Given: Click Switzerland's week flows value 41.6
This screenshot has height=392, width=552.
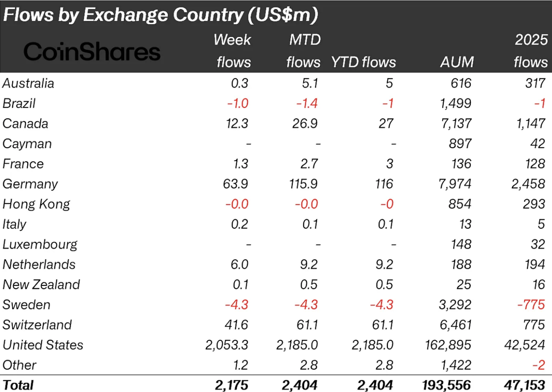Looking at the screenshot, I should [x=236, y=325].
